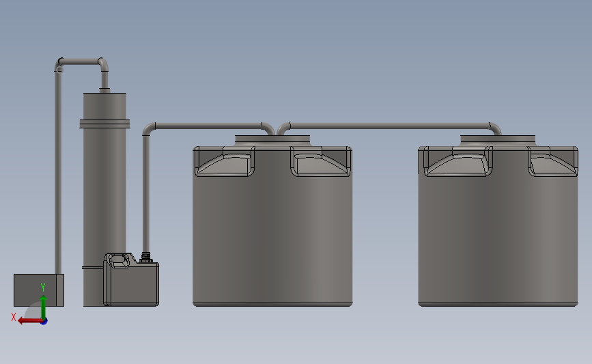Select the short horizontal pipe above the column

tap(80, 61)
